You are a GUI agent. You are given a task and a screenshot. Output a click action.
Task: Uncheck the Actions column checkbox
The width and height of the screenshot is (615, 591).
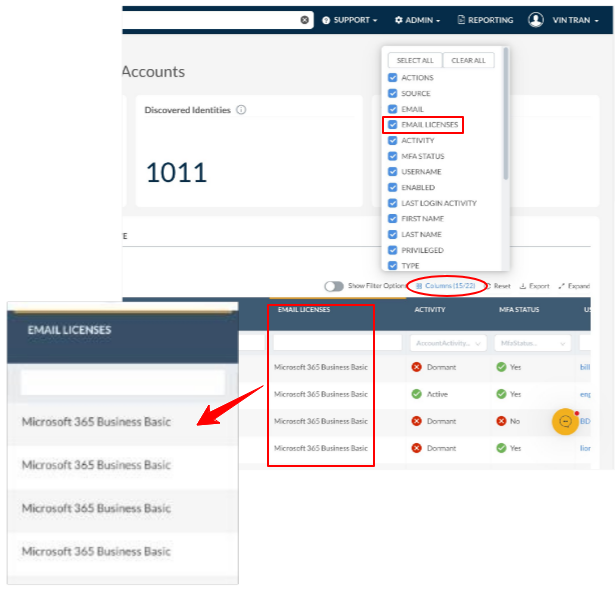pyautogui.click(x=393, y=78)
